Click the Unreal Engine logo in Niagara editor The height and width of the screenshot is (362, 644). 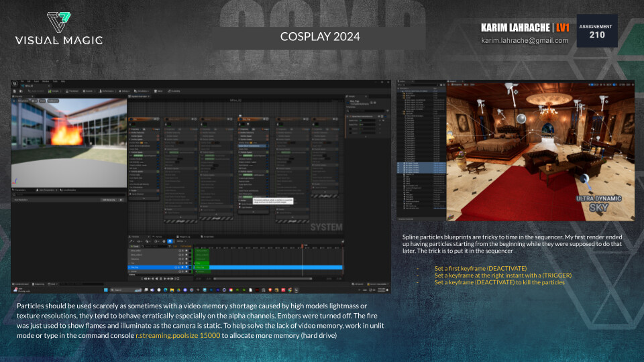[x=15, y=83]
